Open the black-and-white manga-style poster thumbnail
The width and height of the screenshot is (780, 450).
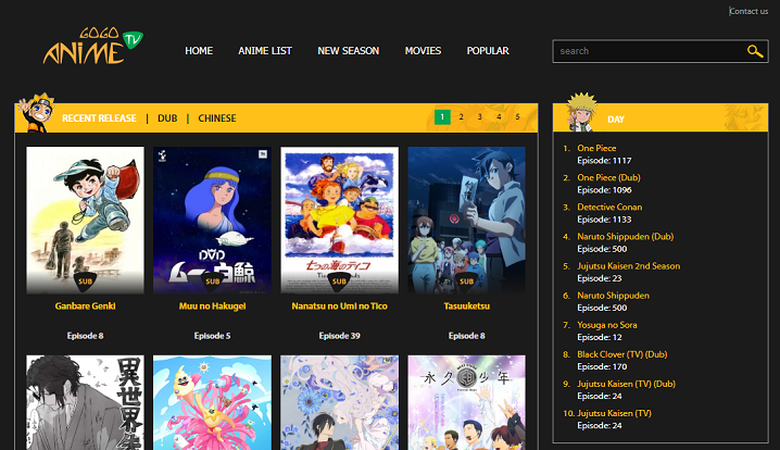(85, 402)
